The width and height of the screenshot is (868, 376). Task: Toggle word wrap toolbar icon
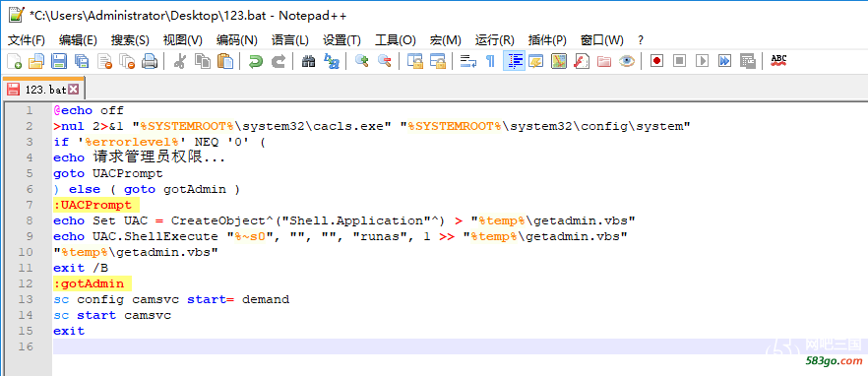pos(467,61)
